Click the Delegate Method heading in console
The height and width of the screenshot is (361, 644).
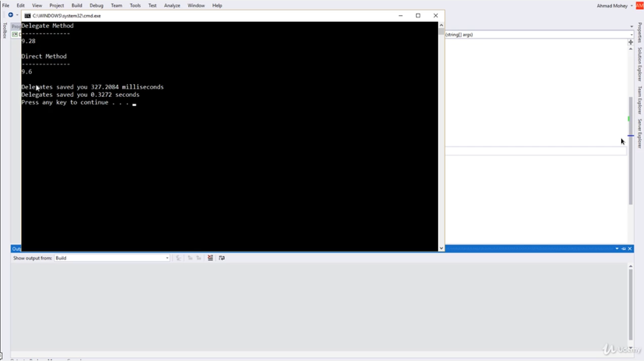click(x=48, y=26)
